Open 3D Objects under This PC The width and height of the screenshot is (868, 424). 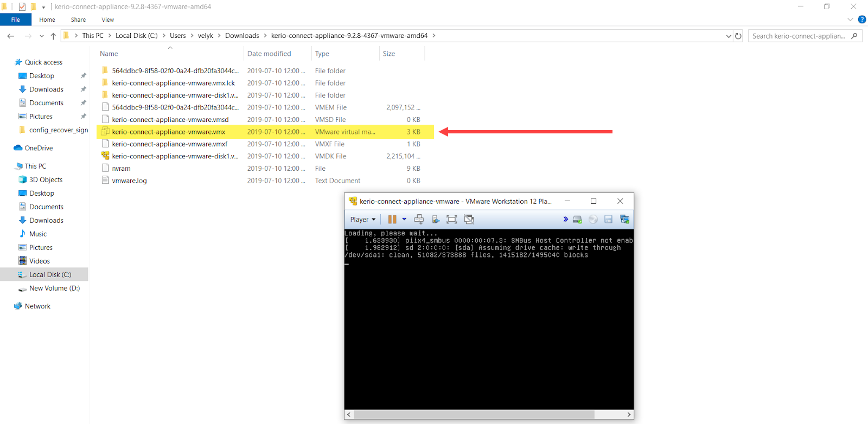46,180
